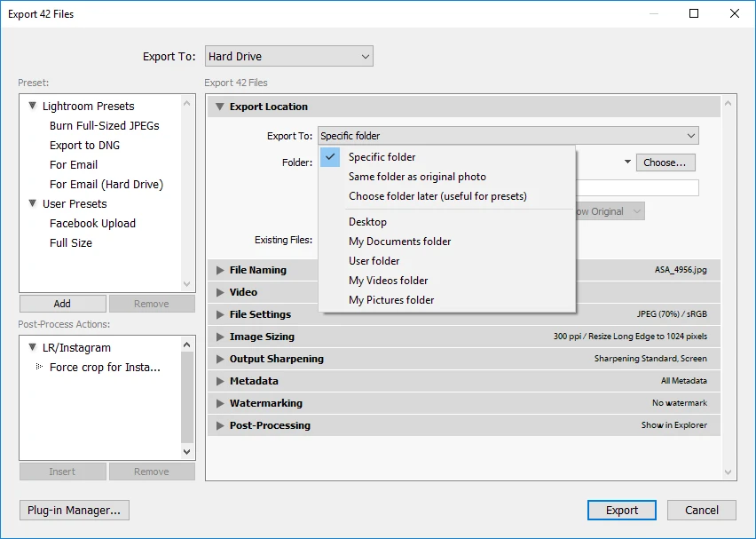The height and width of the screenshot is (539, 756).
Task: Select Force crop for Insta... action
Action: click(105, 368)
